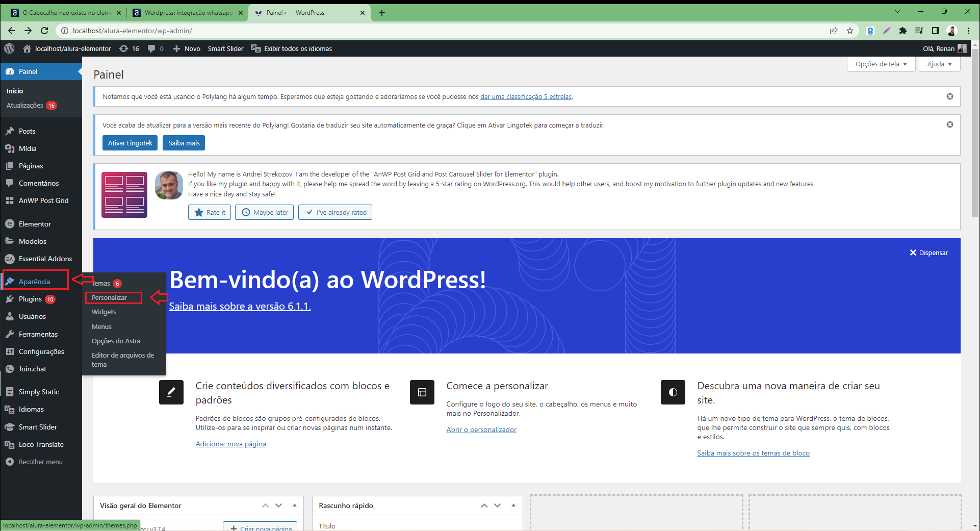Dismiss the Polylang rating notice
This screenshot has width=980, height=531.
(950, 96)
